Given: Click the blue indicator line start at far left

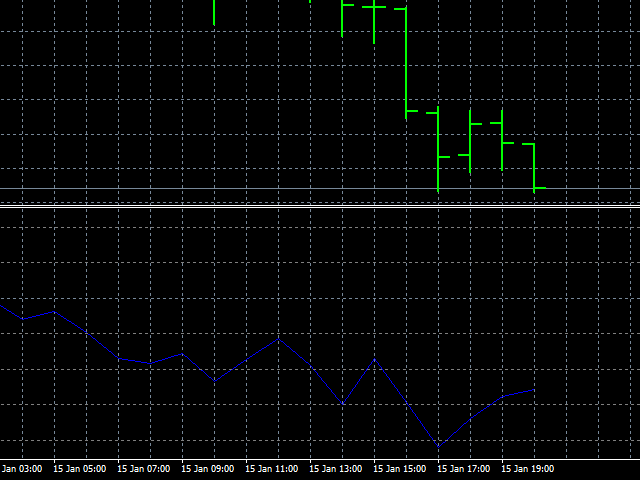Looking at the screenshot, I should tap(3, 306).
